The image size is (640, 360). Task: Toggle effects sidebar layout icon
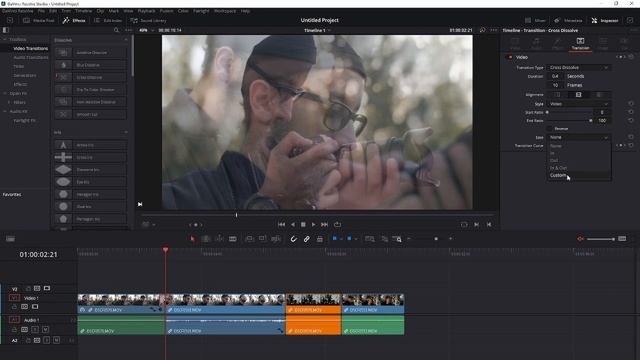[5, 30]
